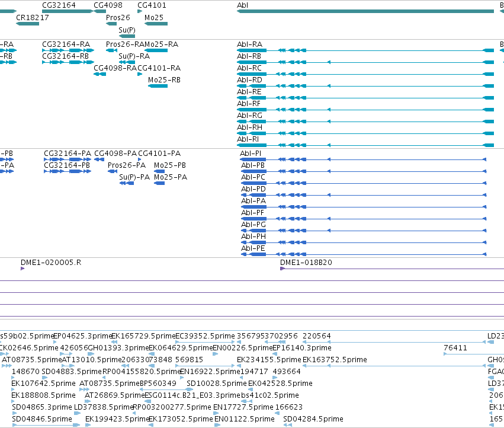Click protein CG4101-PA

pyautogui.click(x=140, y=159)
